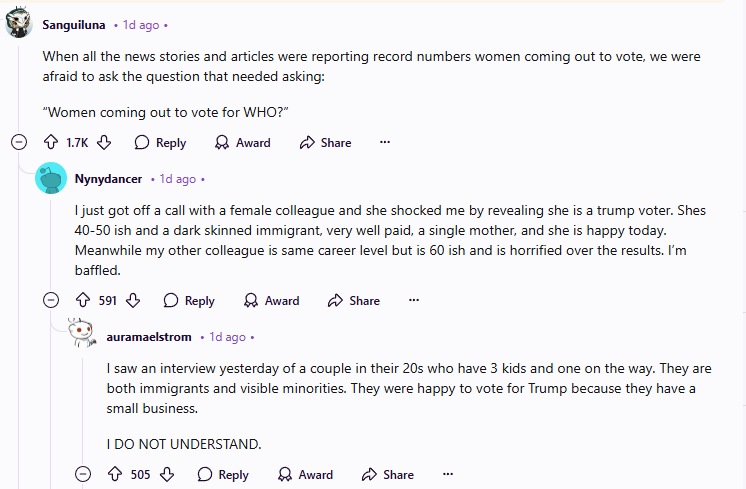Collapse Sanguiluna's comment thread
The image size is (746, 489).
[18, 143]
